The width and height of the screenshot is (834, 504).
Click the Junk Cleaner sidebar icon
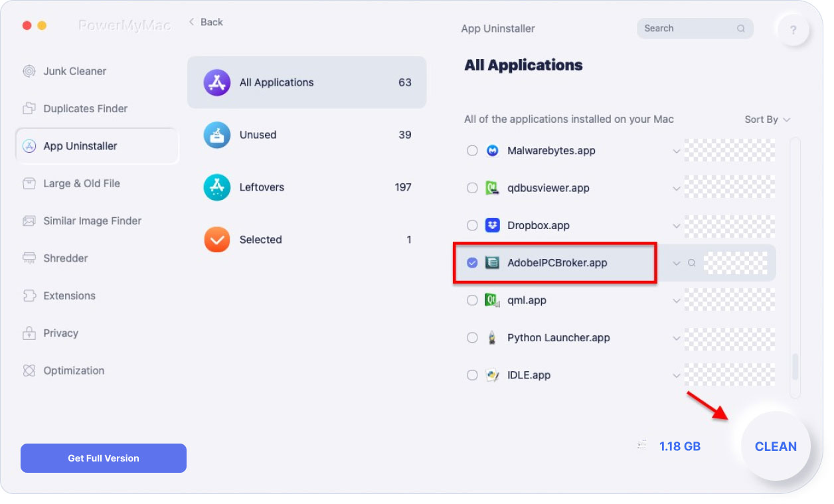click(29, 71)
